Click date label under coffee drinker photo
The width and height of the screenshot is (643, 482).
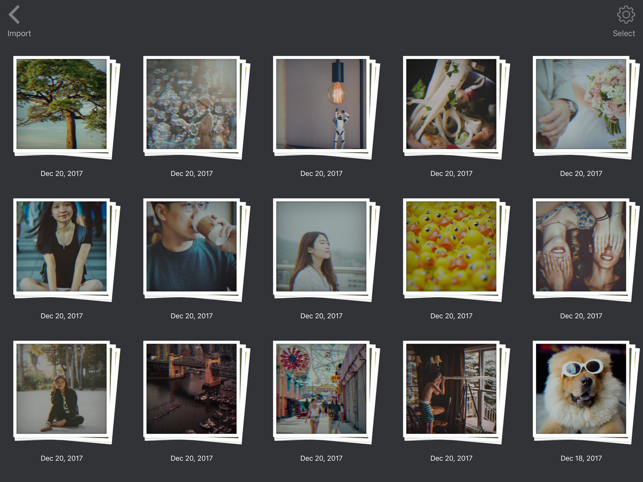[192, 316]
